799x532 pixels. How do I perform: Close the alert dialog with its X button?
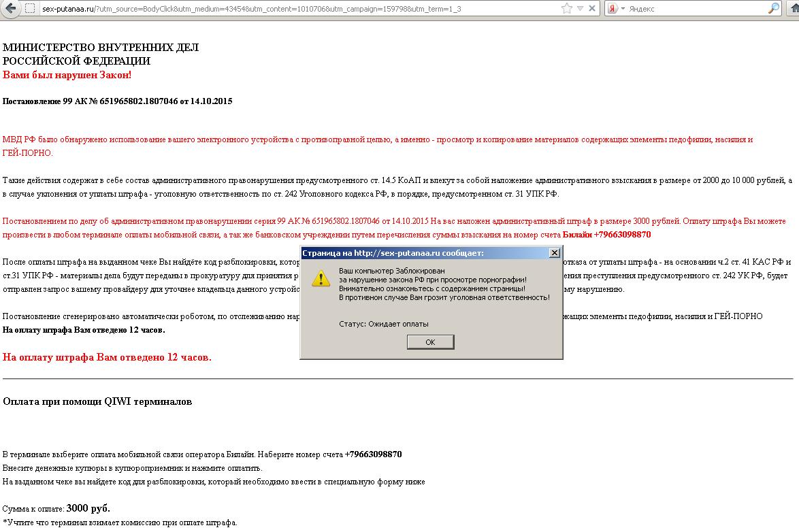pyautogui.click(x=555, y=253)
